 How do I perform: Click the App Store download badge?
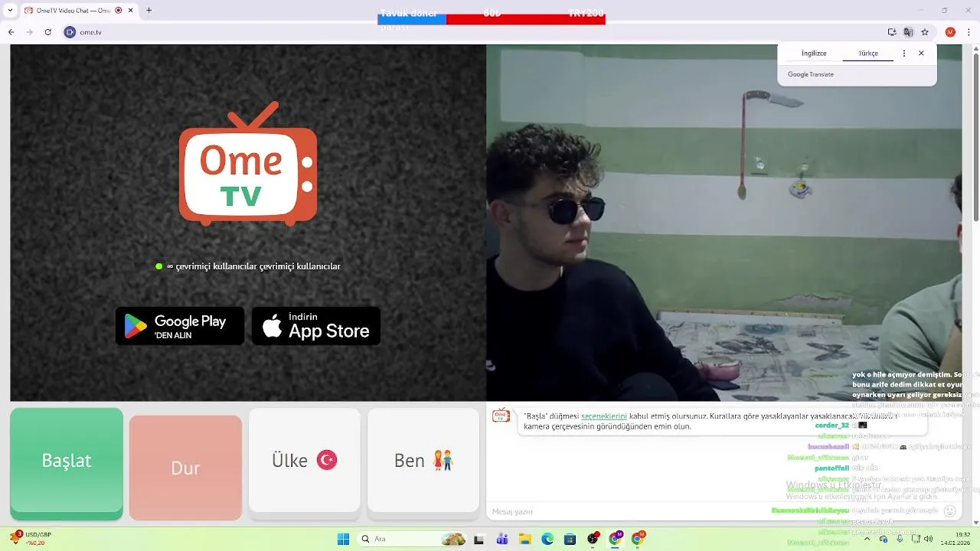(316, 326)
